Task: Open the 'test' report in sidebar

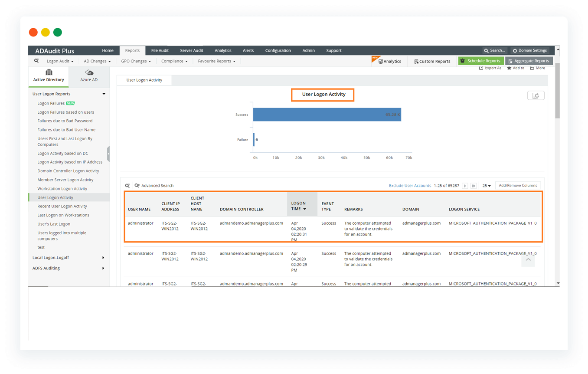Action: click(41, 247)
